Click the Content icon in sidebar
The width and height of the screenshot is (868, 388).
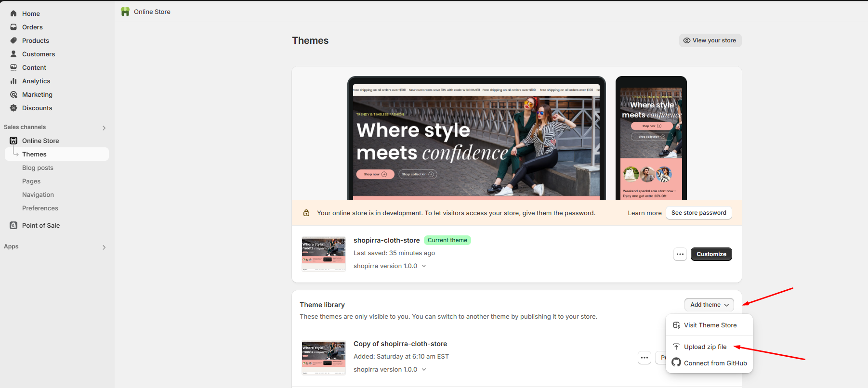[x=13, y=67]
